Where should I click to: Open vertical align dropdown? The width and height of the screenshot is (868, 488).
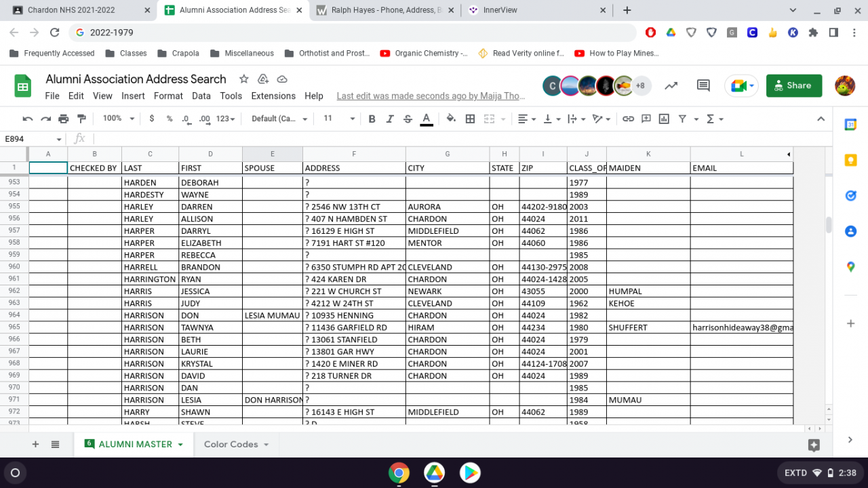(x=551, y=119)
